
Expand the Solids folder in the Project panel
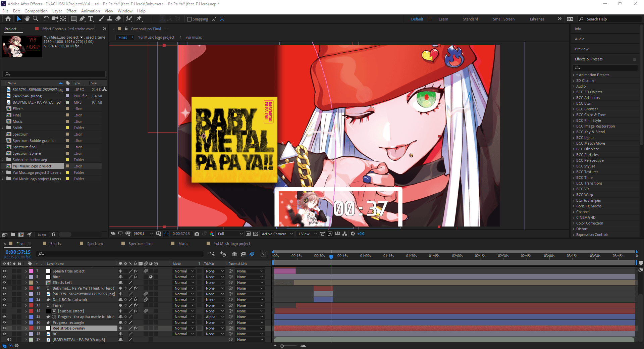coord(3,128)
